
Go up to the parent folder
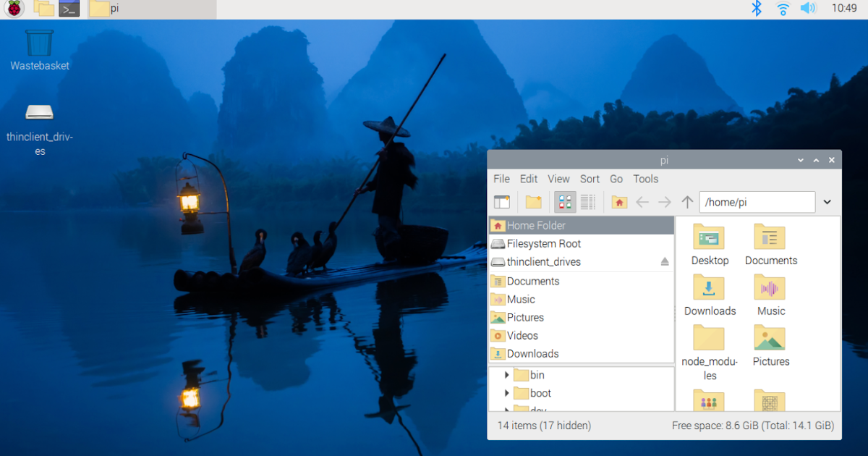(687, 202)
